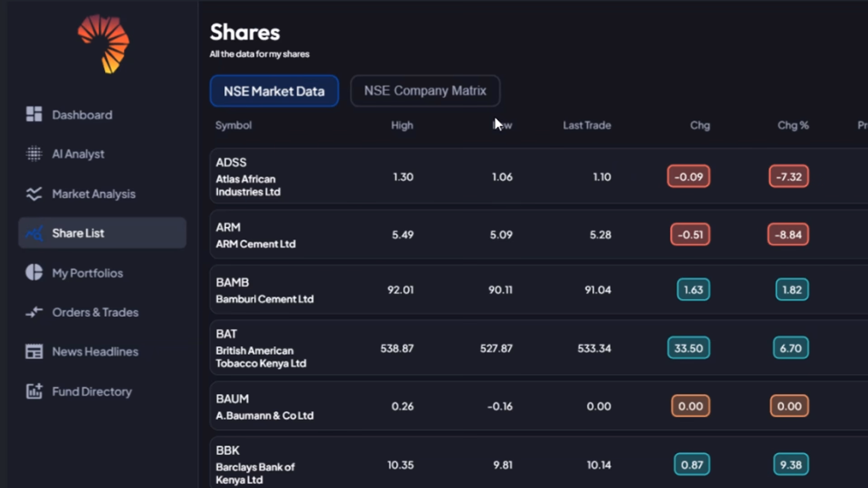Open the ADSS Atlas African Industries row
The height and width of the screenshot is (488, 868).
tap(248, 177)
